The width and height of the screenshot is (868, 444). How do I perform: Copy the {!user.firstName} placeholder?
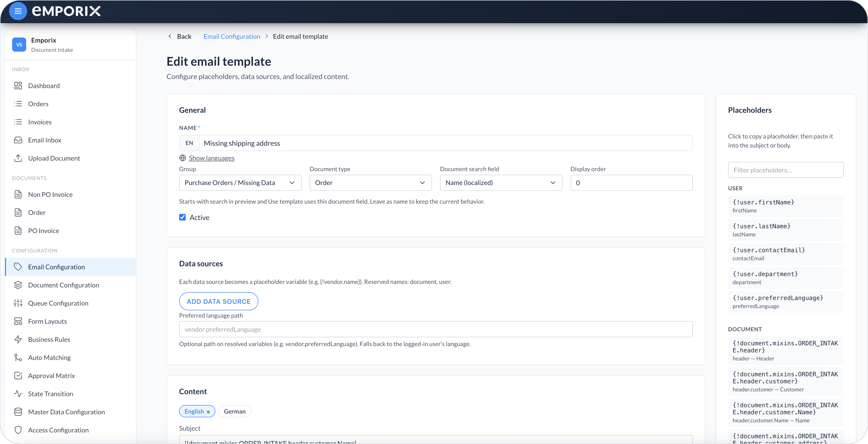pos(786,206)
